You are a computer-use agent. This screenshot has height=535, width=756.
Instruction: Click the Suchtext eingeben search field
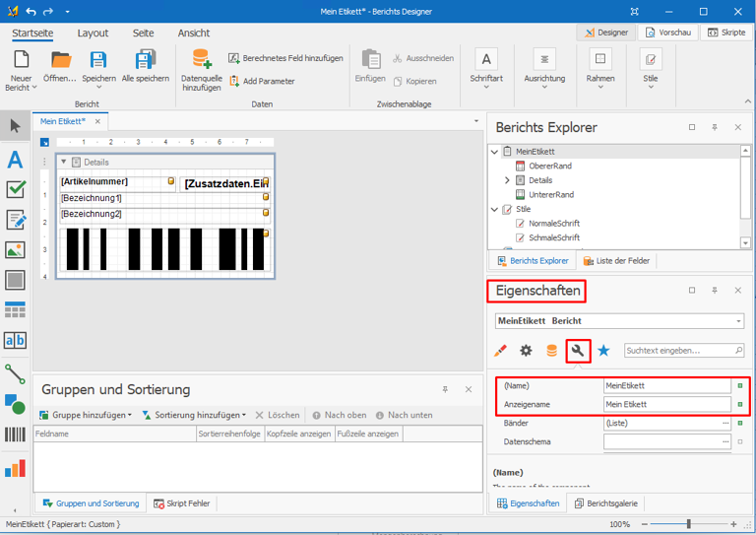pos(684,350)
